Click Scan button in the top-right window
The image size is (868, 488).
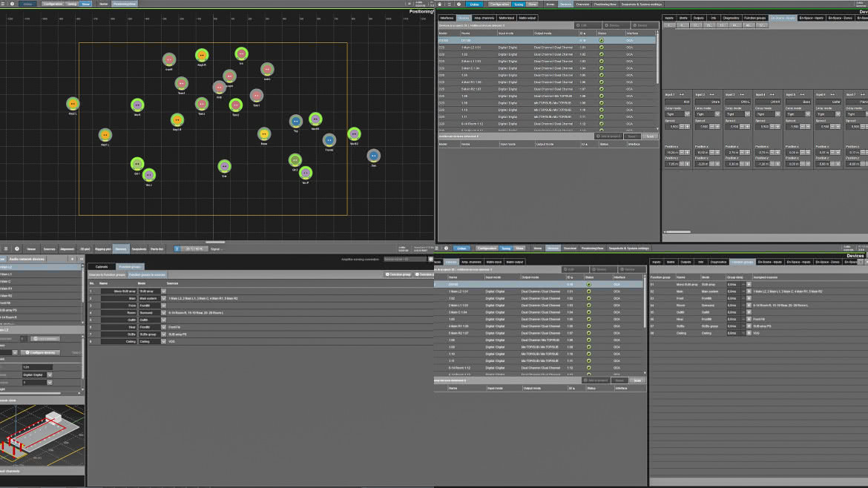tap(650, 136)
